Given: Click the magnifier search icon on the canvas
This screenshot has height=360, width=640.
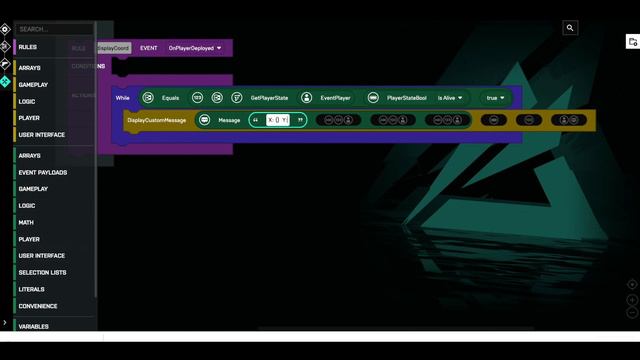Looking at the screenshot, I should tap(570, 28).
